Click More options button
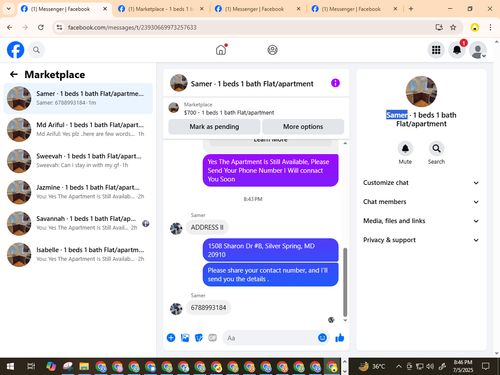 303,127
